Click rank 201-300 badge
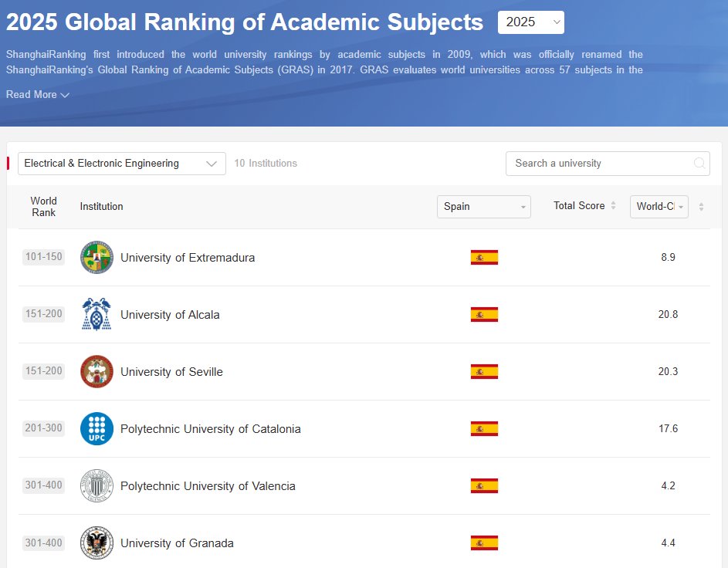Image resolution: width=728 pixels, height=568 pixels. click(44, 428)
